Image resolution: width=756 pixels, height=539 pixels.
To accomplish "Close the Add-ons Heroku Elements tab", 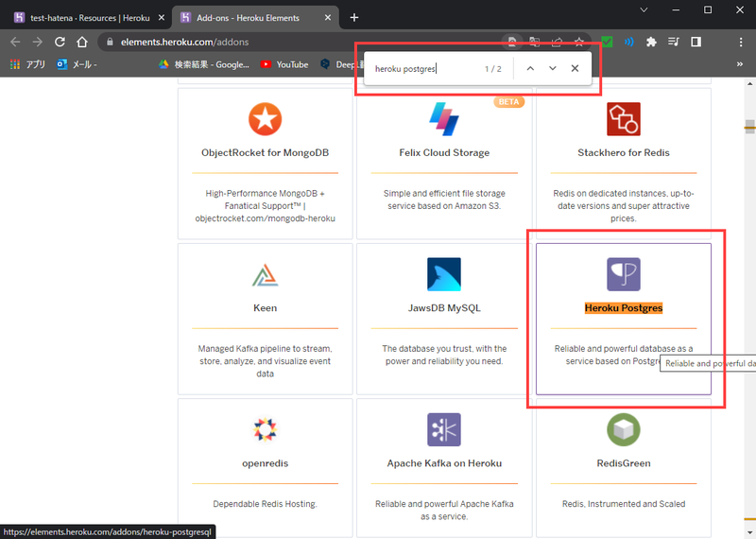I will (328, 18).
